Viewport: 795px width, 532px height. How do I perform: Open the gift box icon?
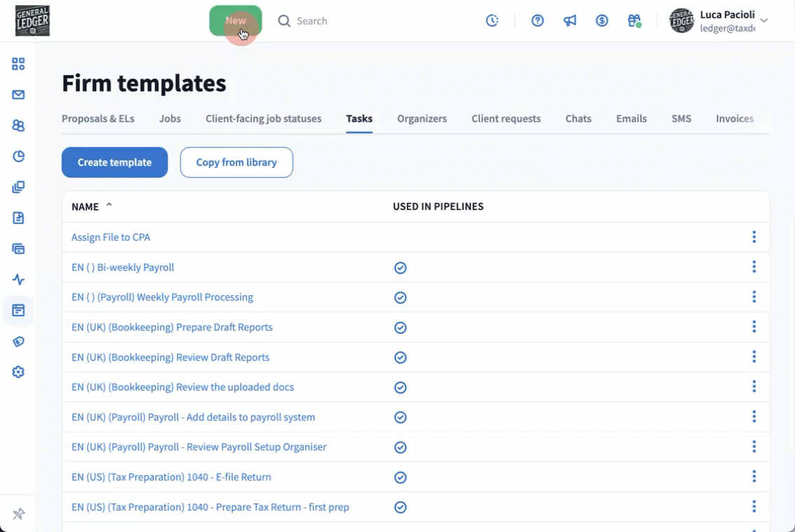634,21
